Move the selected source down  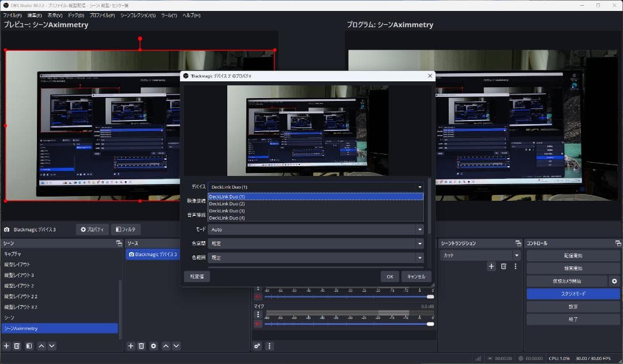[x=176, y=346]
